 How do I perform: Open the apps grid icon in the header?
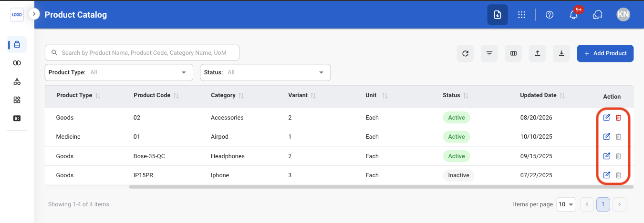521,15
